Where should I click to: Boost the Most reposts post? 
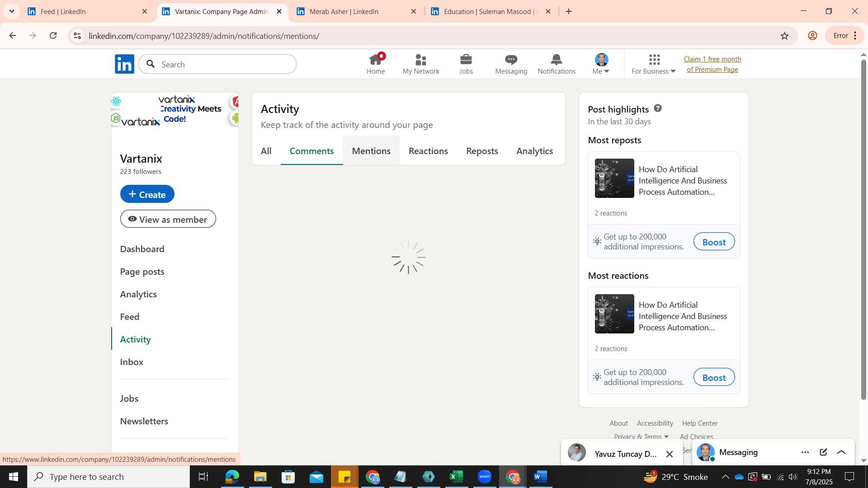pyautogui.click(x=714, y=242)
